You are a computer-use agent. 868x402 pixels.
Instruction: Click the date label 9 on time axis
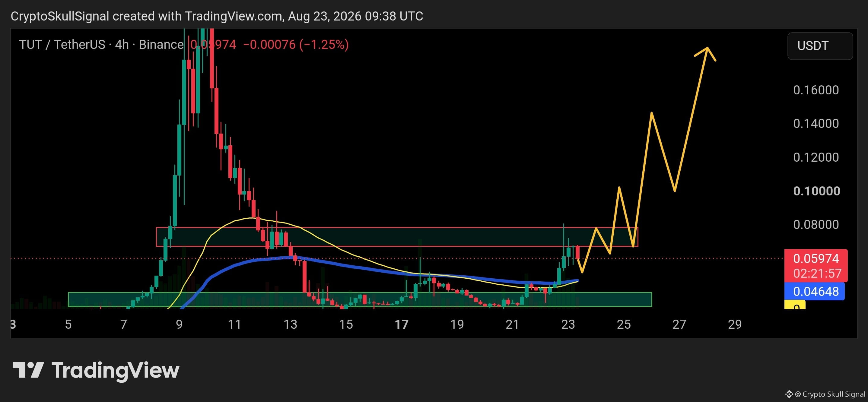coord(179,324)
